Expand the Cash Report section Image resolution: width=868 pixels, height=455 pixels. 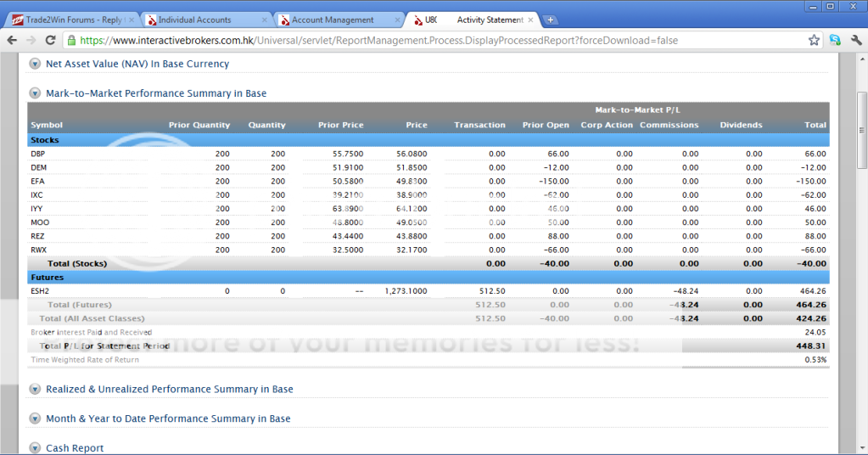36,448
